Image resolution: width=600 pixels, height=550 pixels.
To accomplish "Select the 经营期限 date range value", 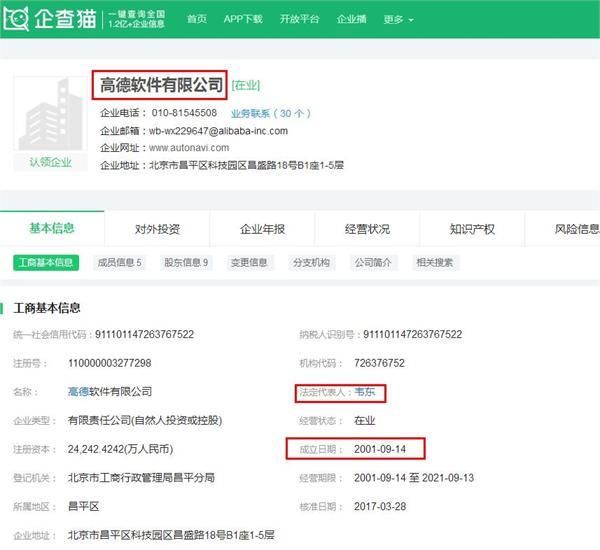I will pyautogui.click(x=414, y=478).
